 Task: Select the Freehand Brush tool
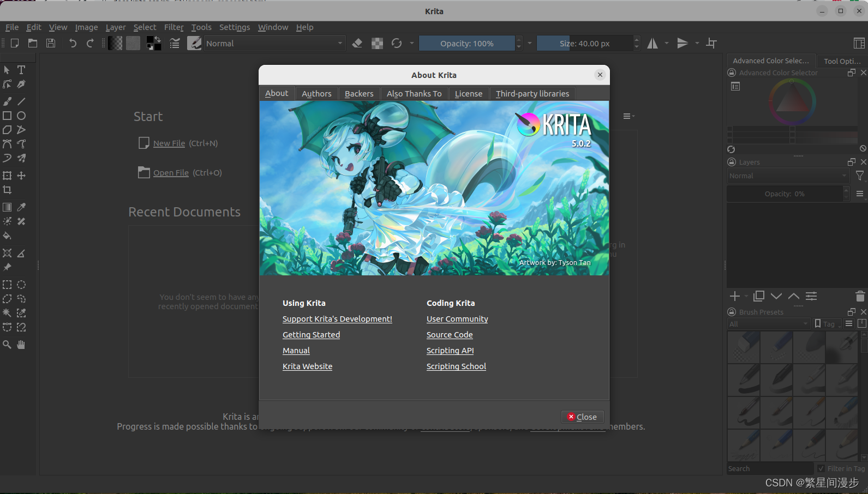click(x=7, y=101)
